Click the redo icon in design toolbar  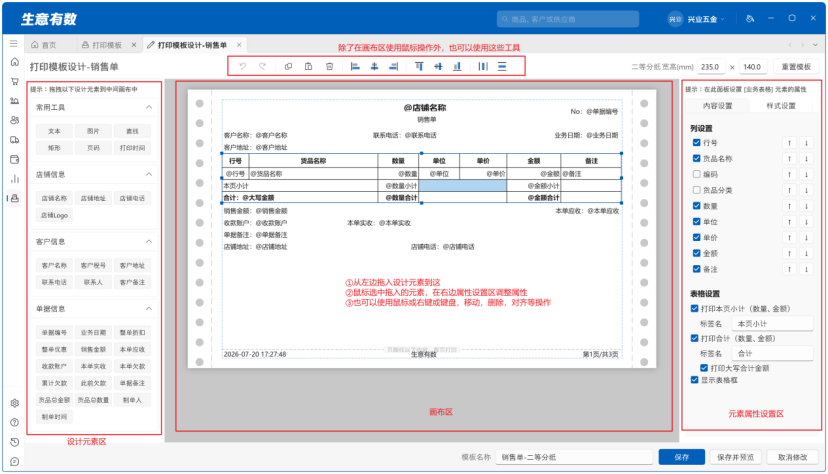tap(263, 67)
